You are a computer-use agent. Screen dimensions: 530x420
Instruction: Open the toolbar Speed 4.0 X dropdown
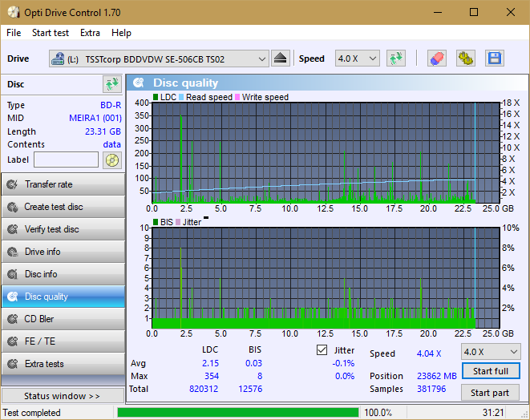[358, 59]
